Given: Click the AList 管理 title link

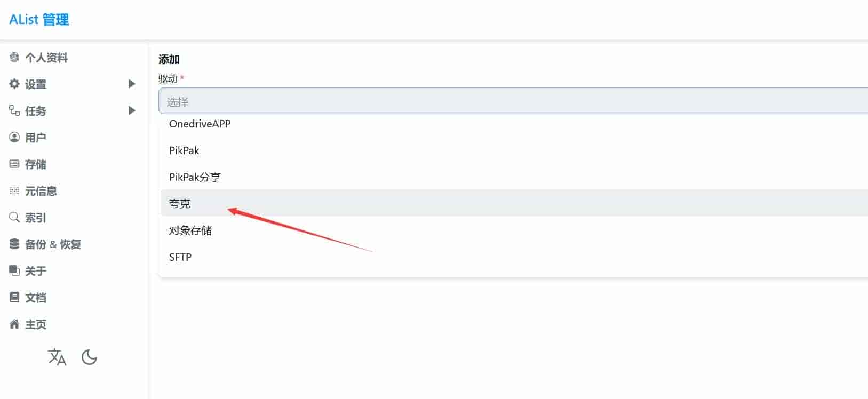Looking at the screenshot, I should pos(39,20).
